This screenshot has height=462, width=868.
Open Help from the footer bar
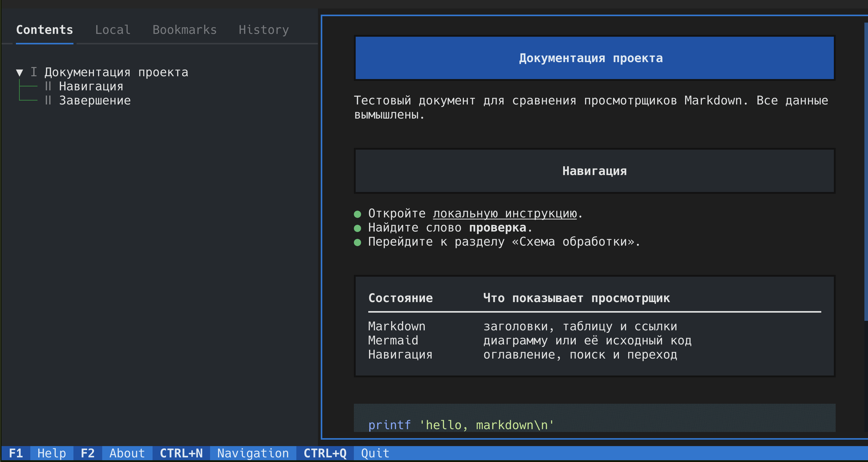(52, 453)
